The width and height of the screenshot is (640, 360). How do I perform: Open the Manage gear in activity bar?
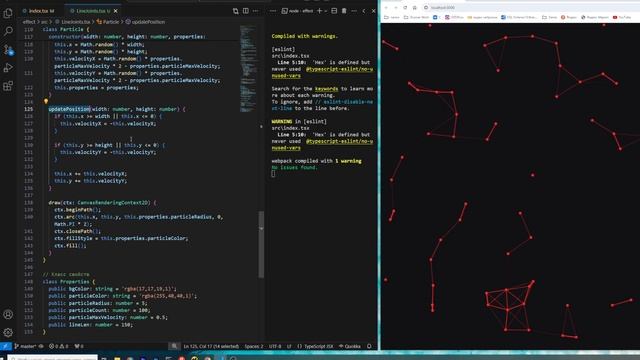click(8, 332)
